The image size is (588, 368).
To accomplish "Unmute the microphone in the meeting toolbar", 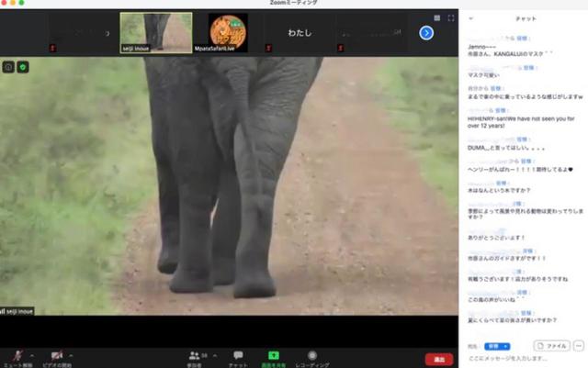I will click(17, 355).
